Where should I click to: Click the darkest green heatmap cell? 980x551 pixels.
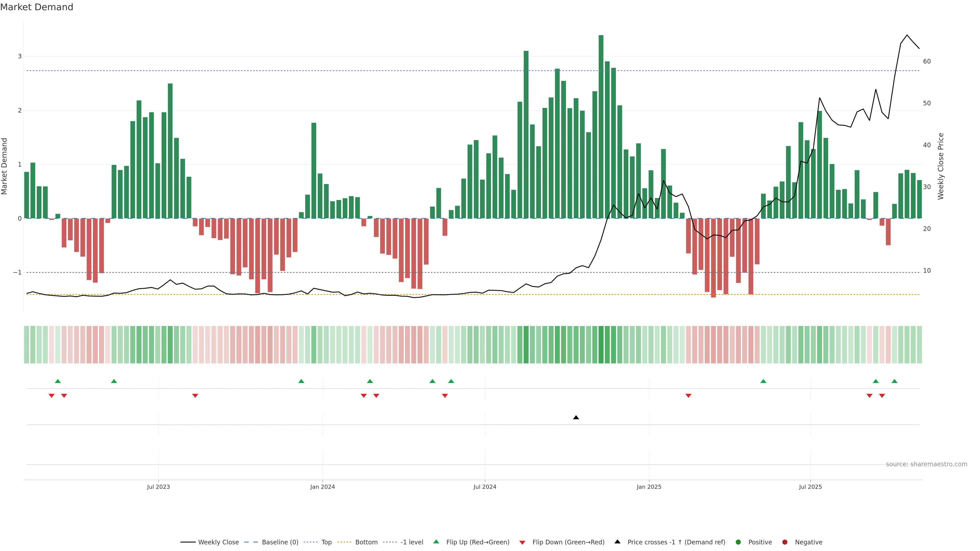601,345
